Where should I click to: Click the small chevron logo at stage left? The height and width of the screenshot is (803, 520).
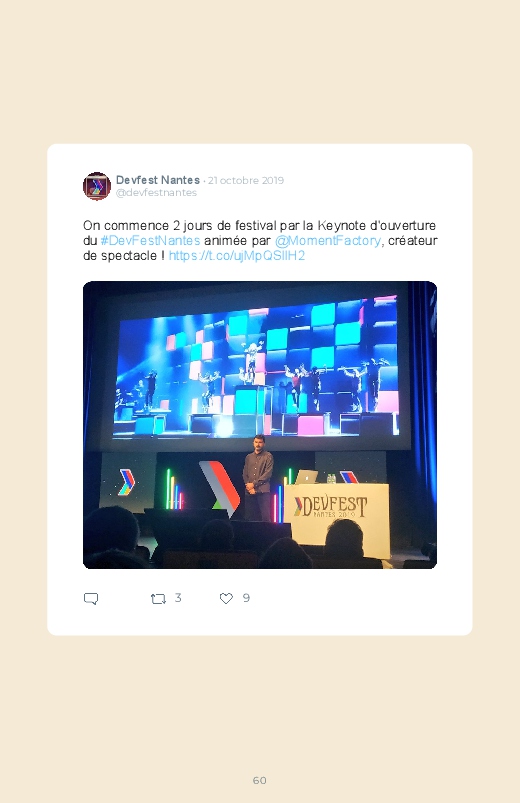click(x=127, y=482)
